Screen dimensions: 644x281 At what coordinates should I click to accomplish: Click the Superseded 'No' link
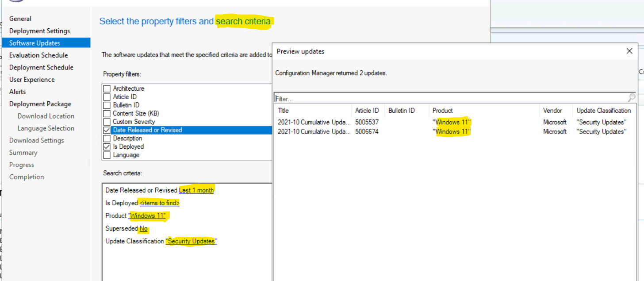(143, 229)
